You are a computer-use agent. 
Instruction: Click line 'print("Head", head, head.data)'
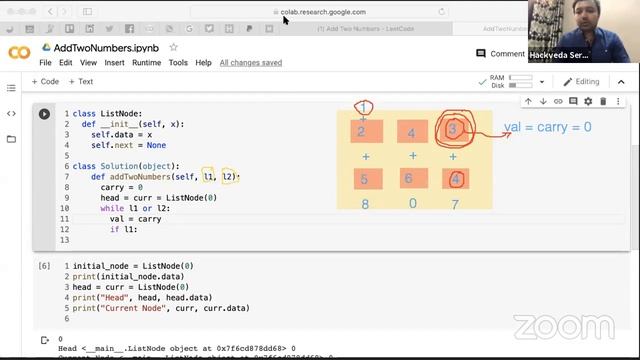(142, 298)
